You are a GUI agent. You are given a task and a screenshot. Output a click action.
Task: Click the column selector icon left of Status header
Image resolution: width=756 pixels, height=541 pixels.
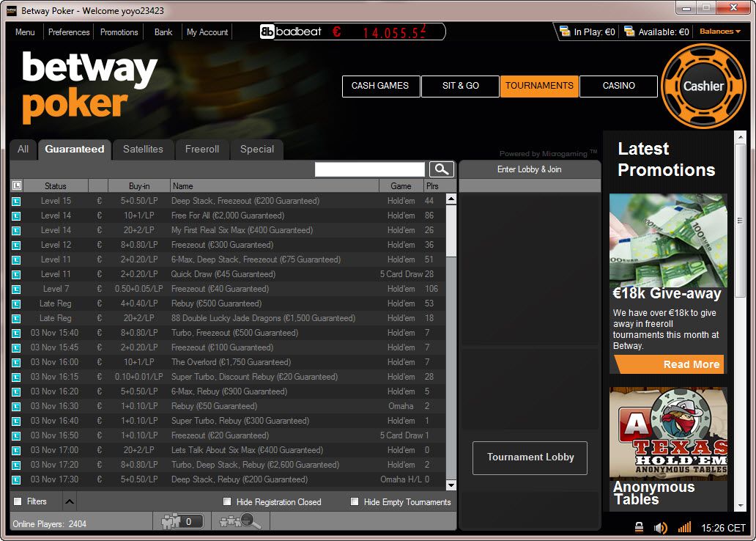pyautogui.click(x=16, y=185)
